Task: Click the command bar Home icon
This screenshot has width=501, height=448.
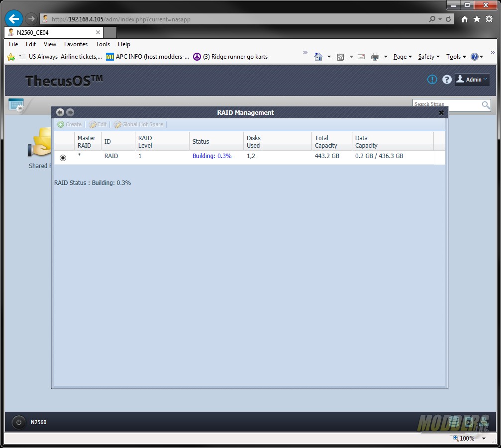Action: [x=318, y=57]
